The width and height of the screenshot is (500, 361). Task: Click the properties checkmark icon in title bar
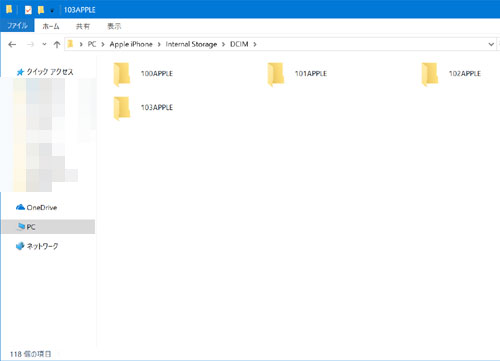pyautogui.click(x=28, y=10)
